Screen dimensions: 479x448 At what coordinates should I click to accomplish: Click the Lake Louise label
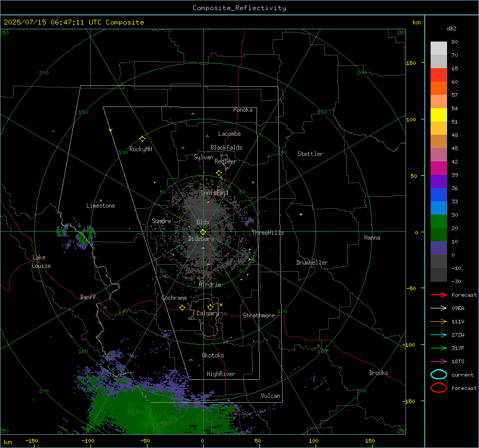41,262
